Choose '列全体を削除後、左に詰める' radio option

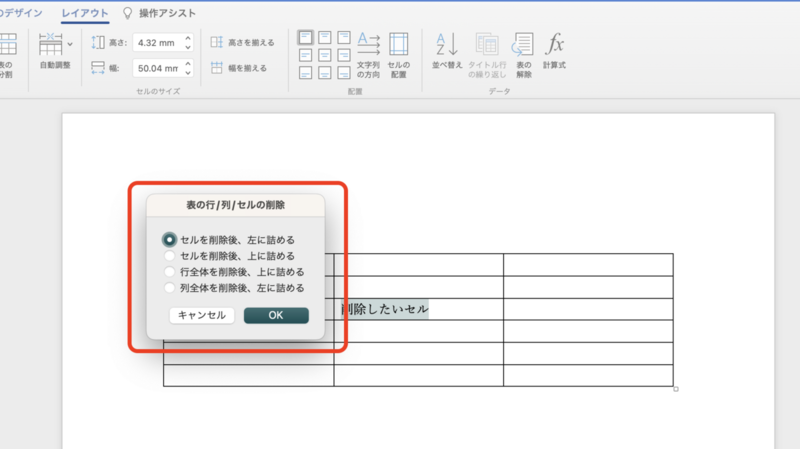[169, 288]
